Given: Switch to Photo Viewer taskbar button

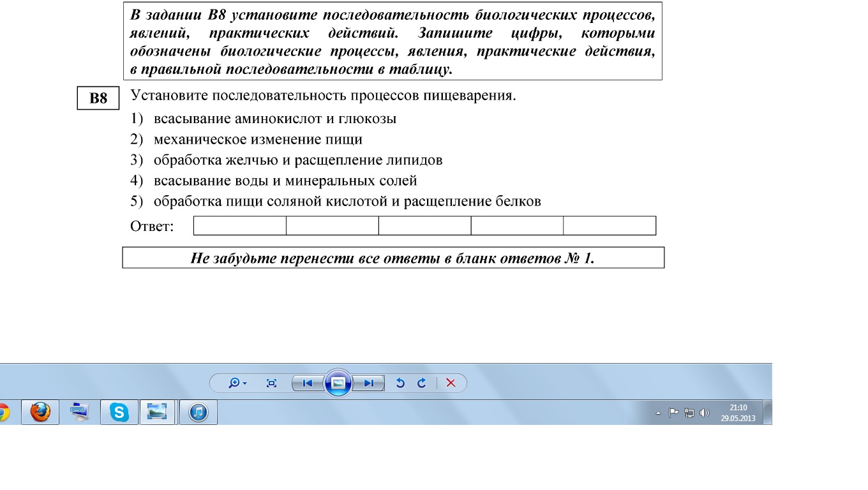Looking at the screenshot, I should 157,412.
